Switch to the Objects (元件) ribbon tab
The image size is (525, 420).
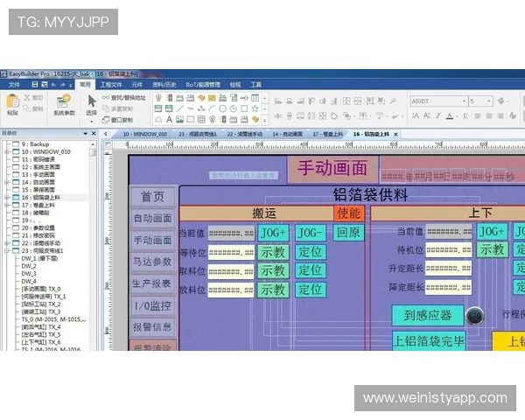136,84
